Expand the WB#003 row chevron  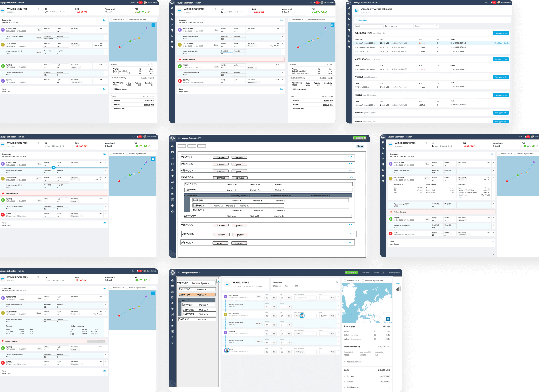click(x=350, y=170)
